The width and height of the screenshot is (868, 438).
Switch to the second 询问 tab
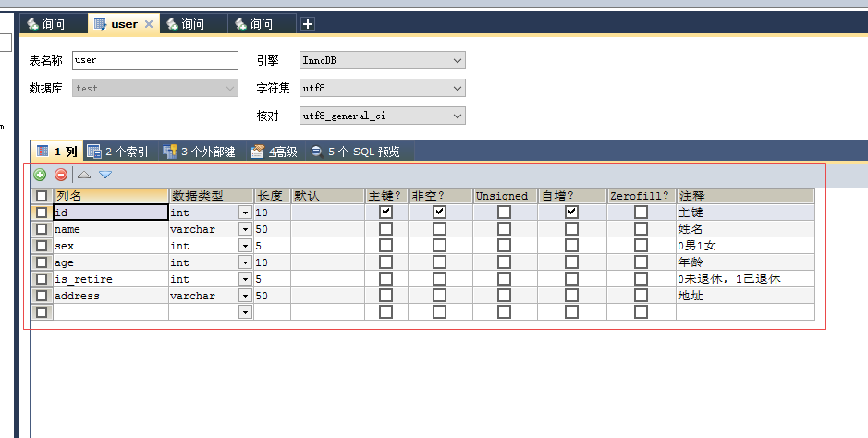[193, 24]
